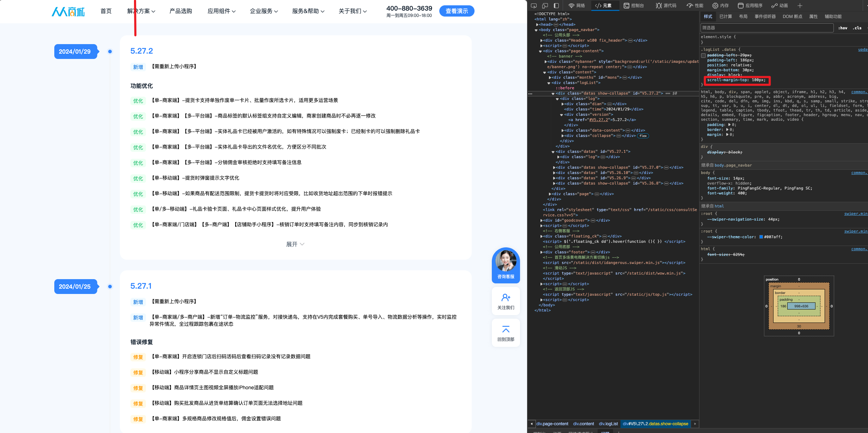Click the flex badge on collapse div
Image resolution: width=868 pixels, height=433 pixels.
(643, 136)
